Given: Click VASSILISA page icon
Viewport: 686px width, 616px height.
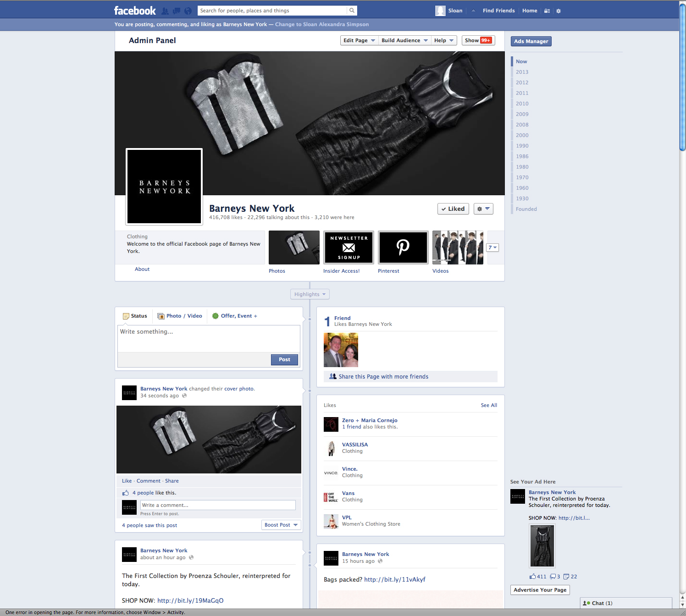Looking at the screenshot, I should [331, 448].
